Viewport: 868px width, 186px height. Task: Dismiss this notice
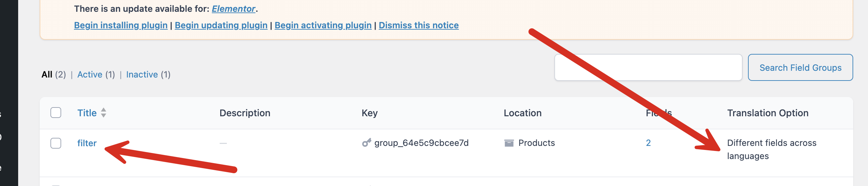tap(419, 25)
